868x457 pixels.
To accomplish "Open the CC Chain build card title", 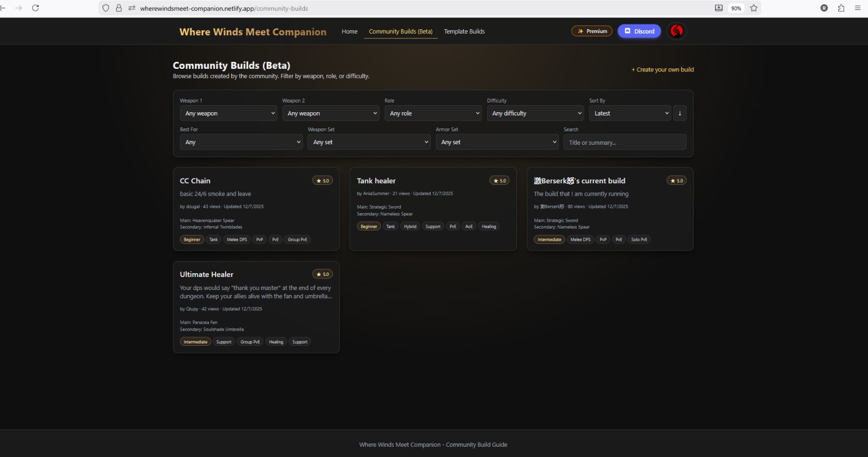I will [195, 181].
